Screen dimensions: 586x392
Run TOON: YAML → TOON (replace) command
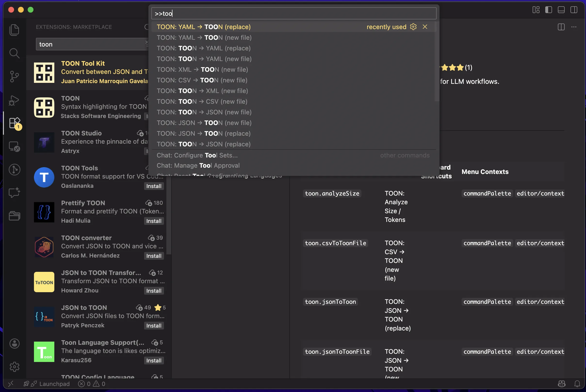coord(294,27)
